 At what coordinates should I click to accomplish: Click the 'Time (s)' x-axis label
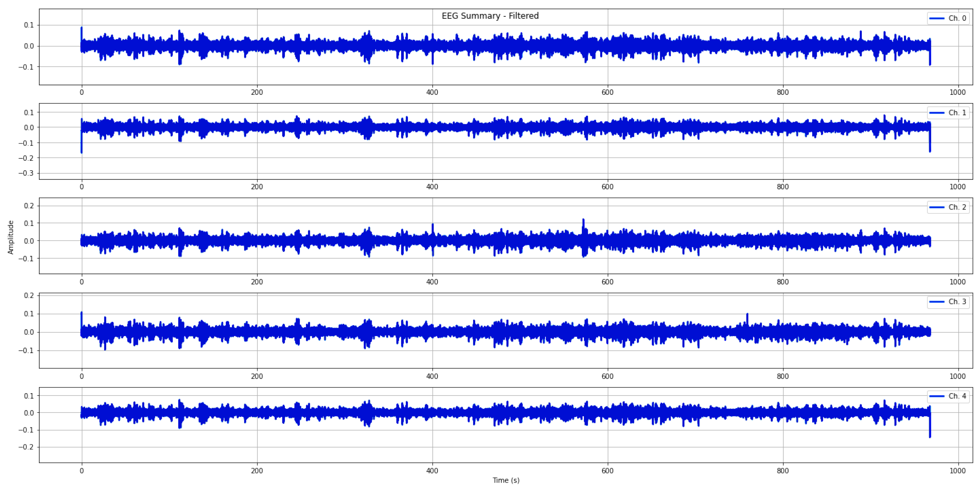(505, 480)
